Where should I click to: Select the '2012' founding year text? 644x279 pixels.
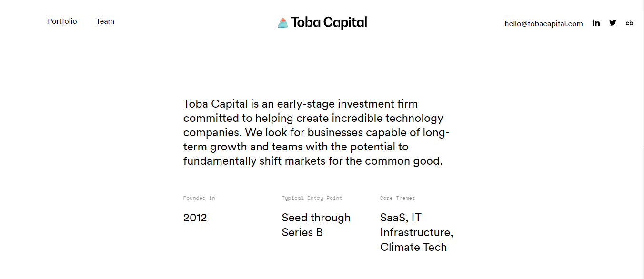coord(195,218)
